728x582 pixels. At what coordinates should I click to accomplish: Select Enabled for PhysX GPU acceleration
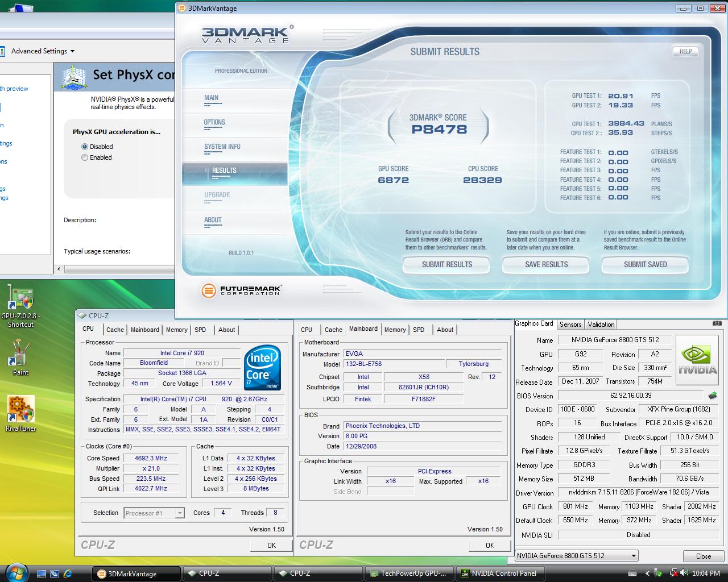click(85, 157)
